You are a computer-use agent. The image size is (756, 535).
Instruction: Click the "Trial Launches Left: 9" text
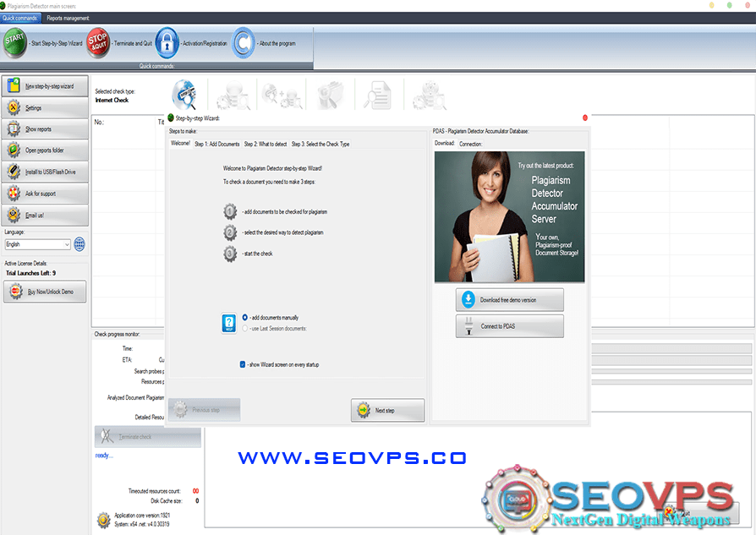[x=30, y=273]
